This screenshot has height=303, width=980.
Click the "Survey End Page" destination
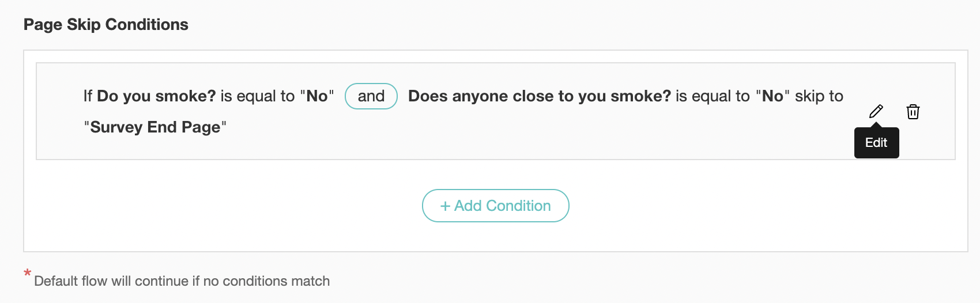pyautogui.click(x=156, y=127)
